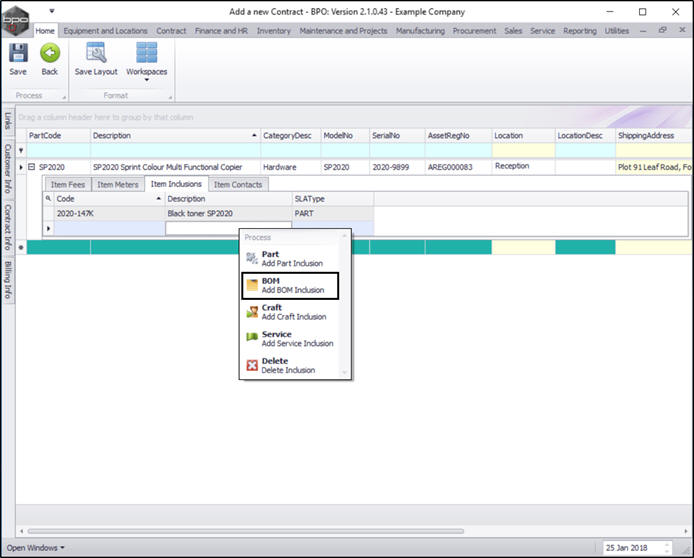Click the AREG000083 asset cell
The width and height of the screenshot is (694, 558).
coord(458,167)
